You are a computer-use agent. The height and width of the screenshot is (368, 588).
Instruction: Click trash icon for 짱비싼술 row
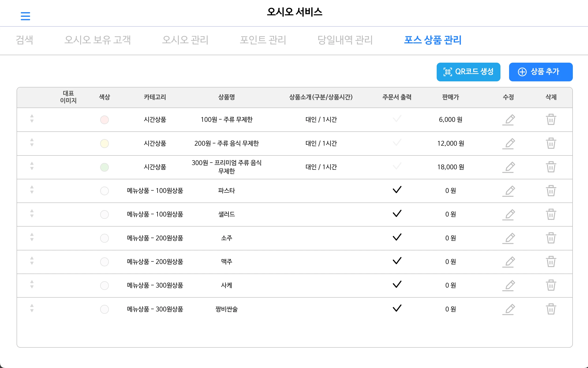[x=551, y=309]
